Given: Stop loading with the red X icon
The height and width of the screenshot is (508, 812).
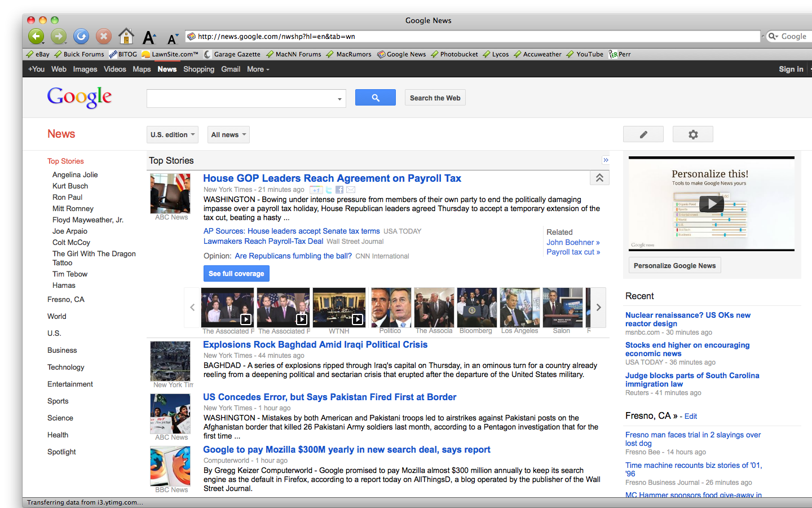Looking at the screenshot, I should point(104,37).
